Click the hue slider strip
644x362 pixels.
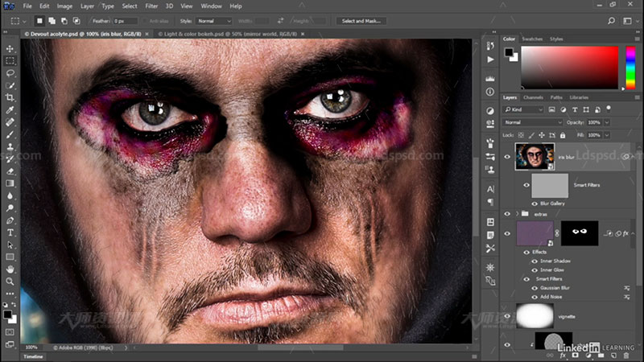tap(630, 68)
